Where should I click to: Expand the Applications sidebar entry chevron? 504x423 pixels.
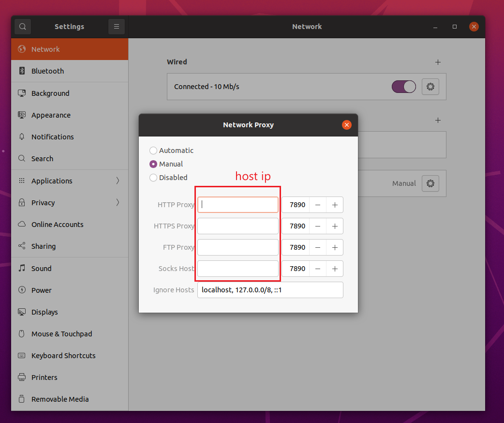118,181
